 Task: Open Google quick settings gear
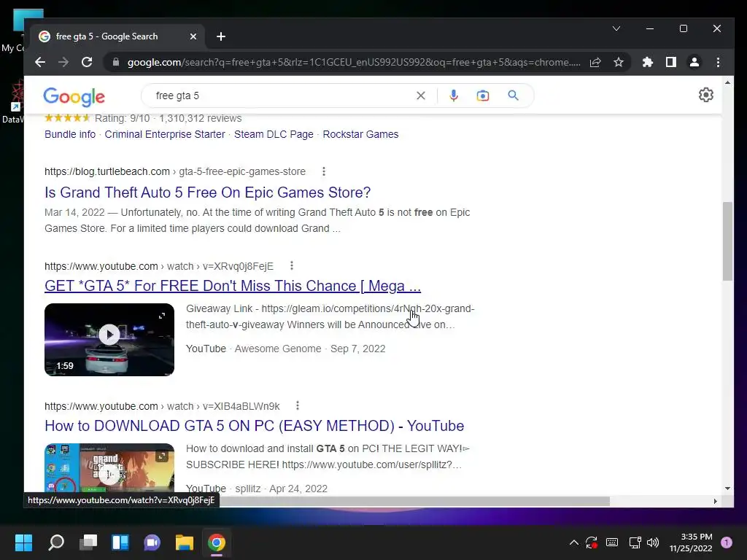point(706,96)
